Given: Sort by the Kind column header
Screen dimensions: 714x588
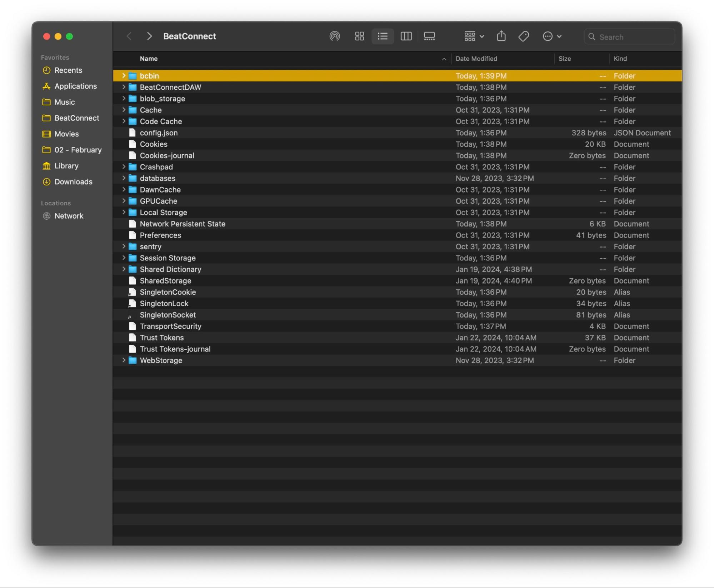Looking at the screenshot, I should tap(620, 59).
